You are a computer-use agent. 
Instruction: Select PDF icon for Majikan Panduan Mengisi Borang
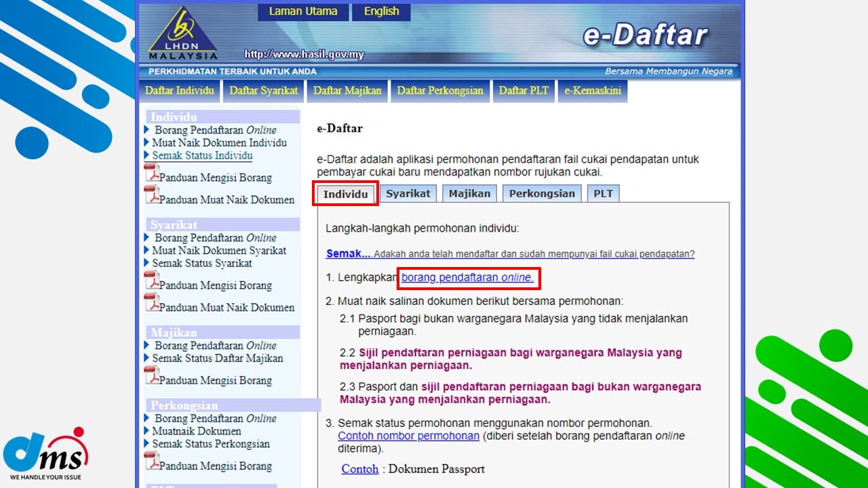pos(152,376)
